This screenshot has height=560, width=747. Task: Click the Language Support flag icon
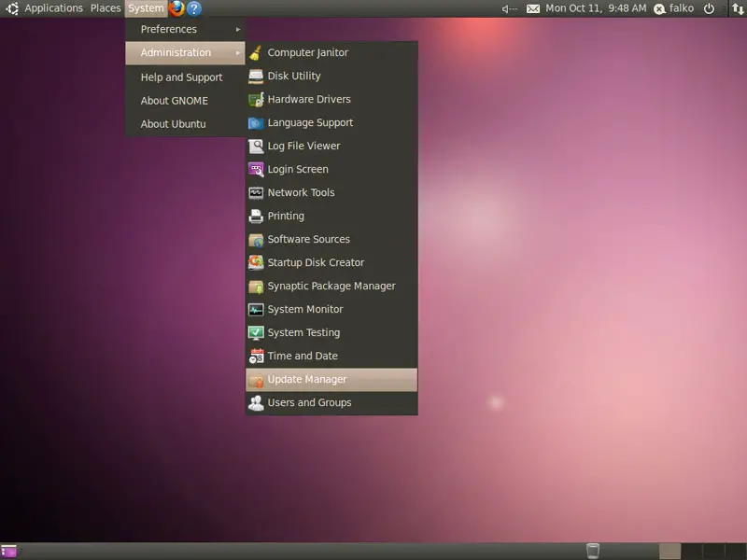256,123
